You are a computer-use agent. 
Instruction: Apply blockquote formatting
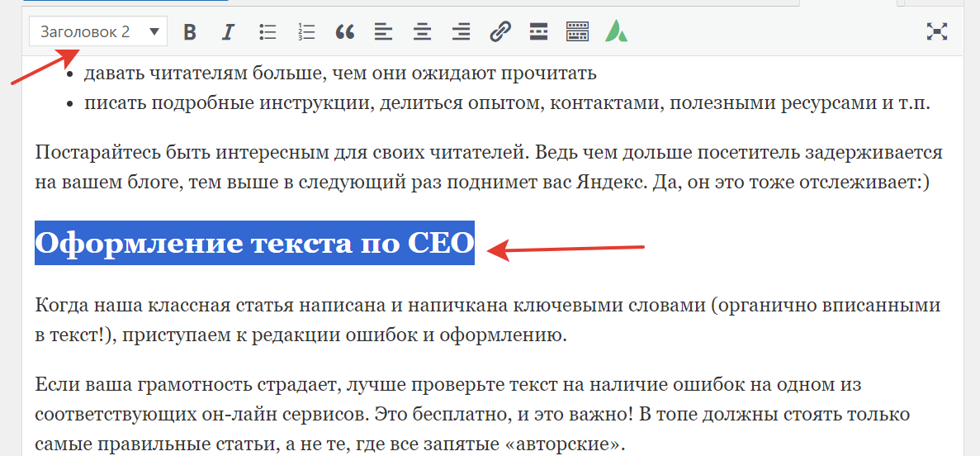tap(345, 32)
